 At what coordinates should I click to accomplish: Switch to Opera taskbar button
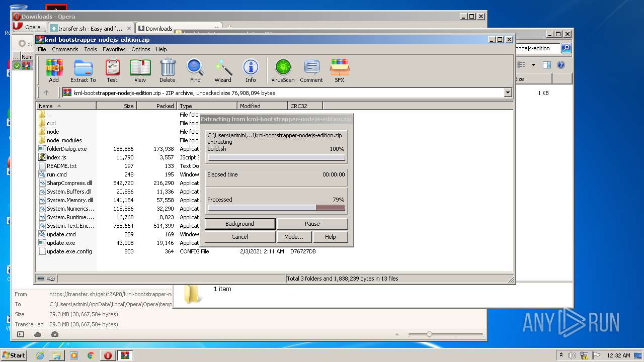pos(108,355)
